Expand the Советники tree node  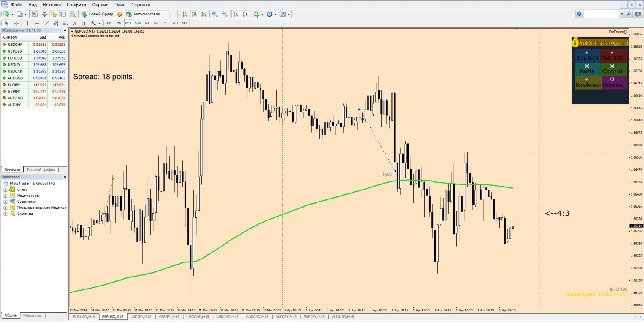pyautogui.click(x=6, y=201)
